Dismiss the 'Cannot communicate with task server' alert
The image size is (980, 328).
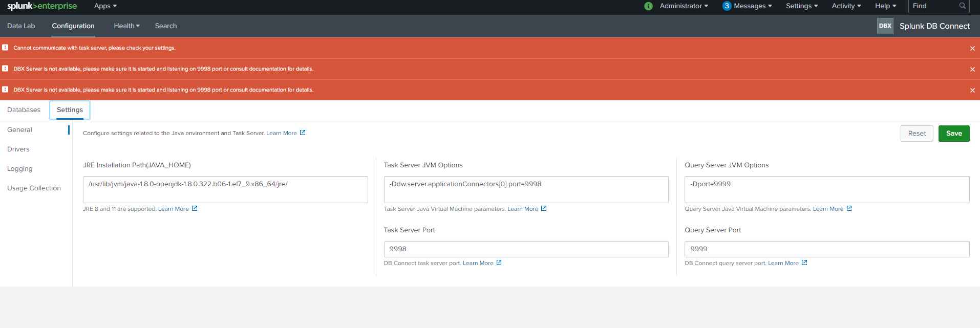tap(972, 48)
